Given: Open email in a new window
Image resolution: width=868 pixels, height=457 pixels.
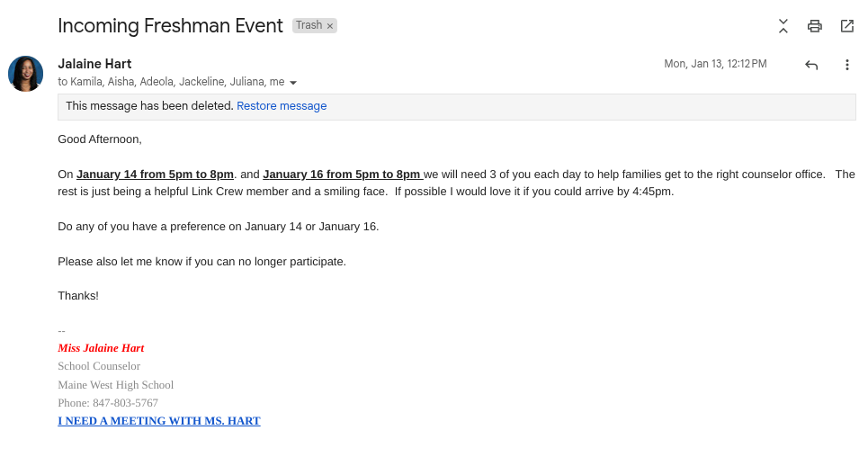Looking at the screenshot, I should [x=847, y=26].
